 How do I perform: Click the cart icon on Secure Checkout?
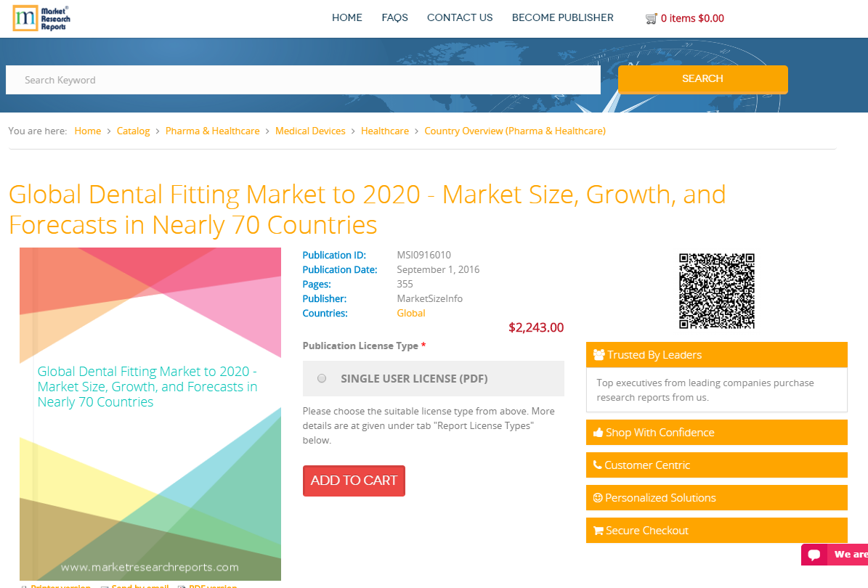(x=598, y=530)
